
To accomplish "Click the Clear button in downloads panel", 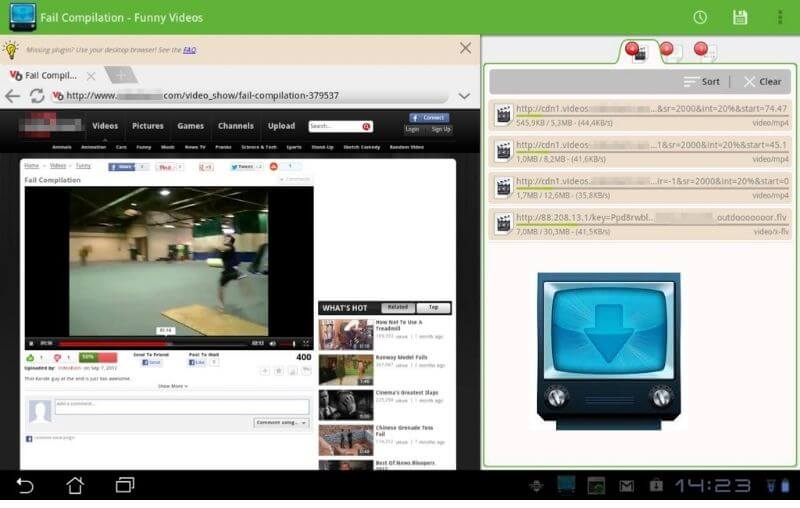I will (x=763, y=82).
